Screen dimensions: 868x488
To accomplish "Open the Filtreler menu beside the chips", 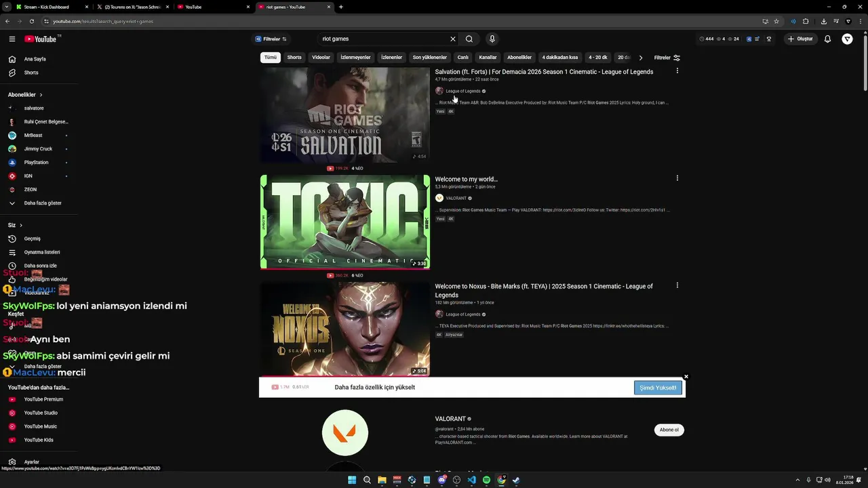I will (x=667, y=58).
